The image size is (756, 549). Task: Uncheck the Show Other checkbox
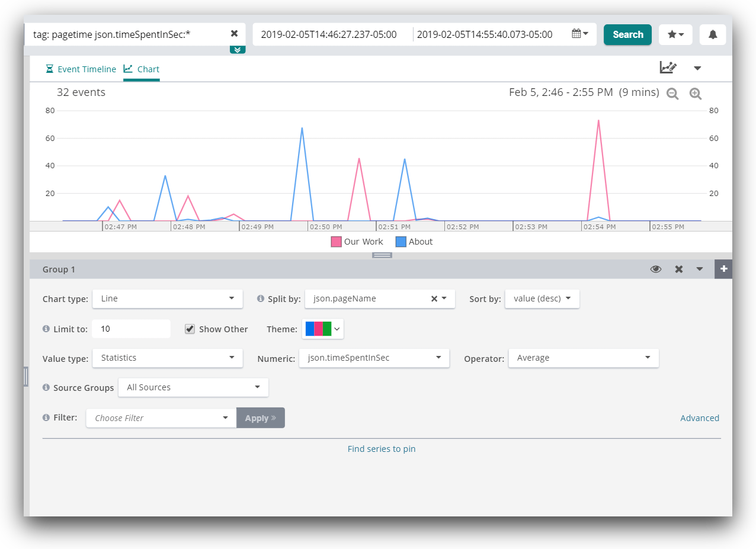190,329
